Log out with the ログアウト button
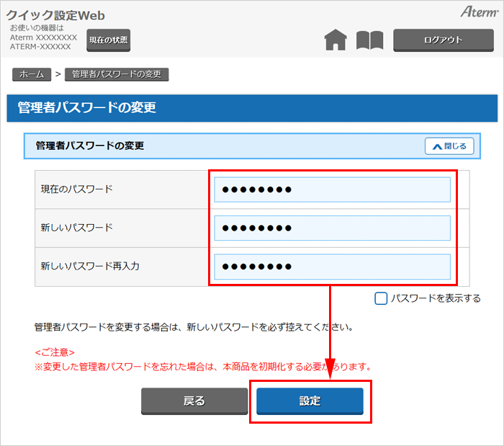The width and height of the screenshot is (504, 446). 443,40
